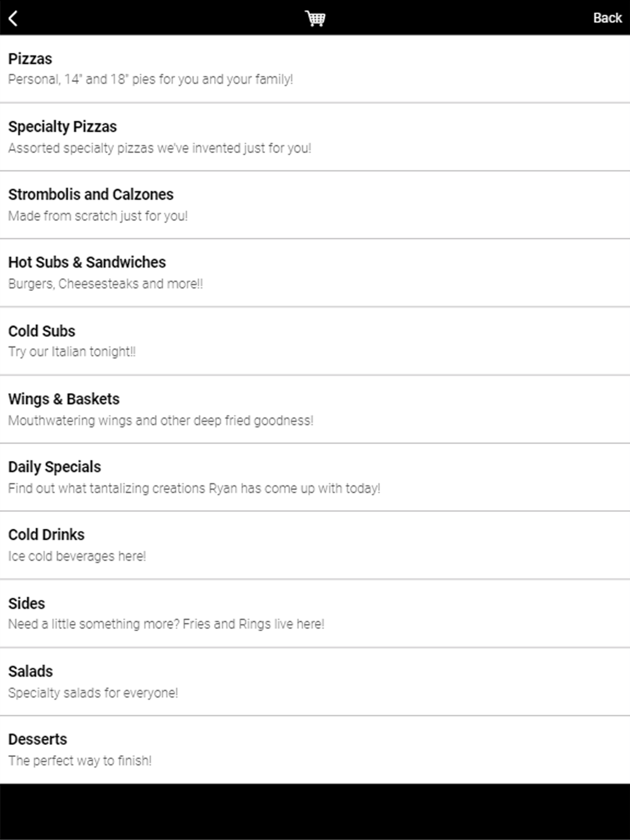The image size is (630, 840).
Task: Open the Pizzas menu category
Action: click(30, 59)
